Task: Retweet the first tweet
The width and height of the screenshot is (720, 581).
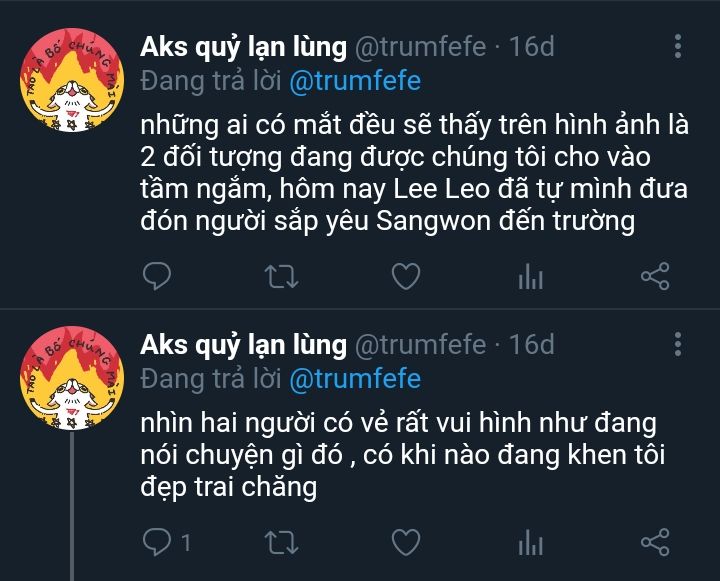Action: coord(281,276)
